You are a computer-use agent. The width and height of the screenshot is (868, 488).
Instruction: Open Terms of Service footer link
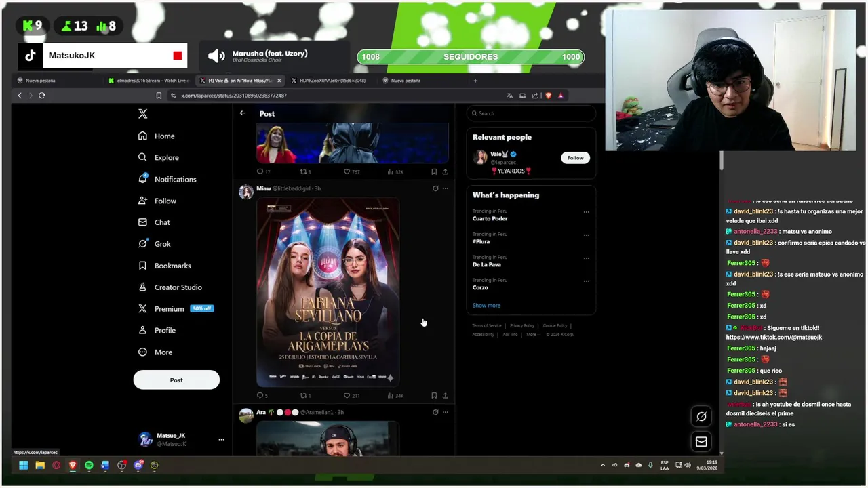[x=487, y=326]
